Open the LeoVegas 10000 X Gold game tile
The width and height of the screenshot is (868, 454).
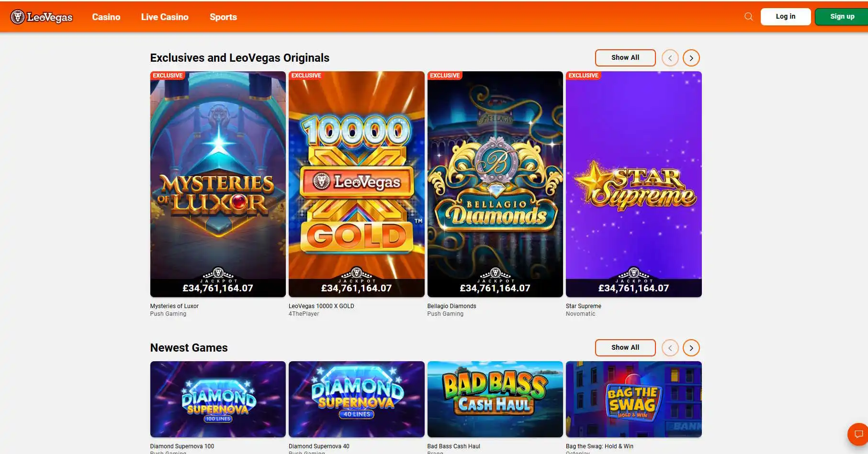point(357,184)
